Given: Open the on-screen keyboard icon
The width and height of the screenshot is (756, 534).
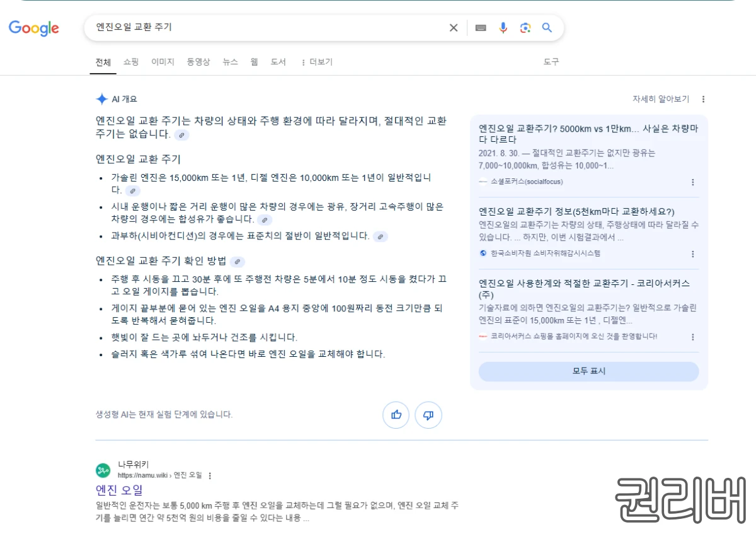Looking at the screenshot, I should coord(480,28).
